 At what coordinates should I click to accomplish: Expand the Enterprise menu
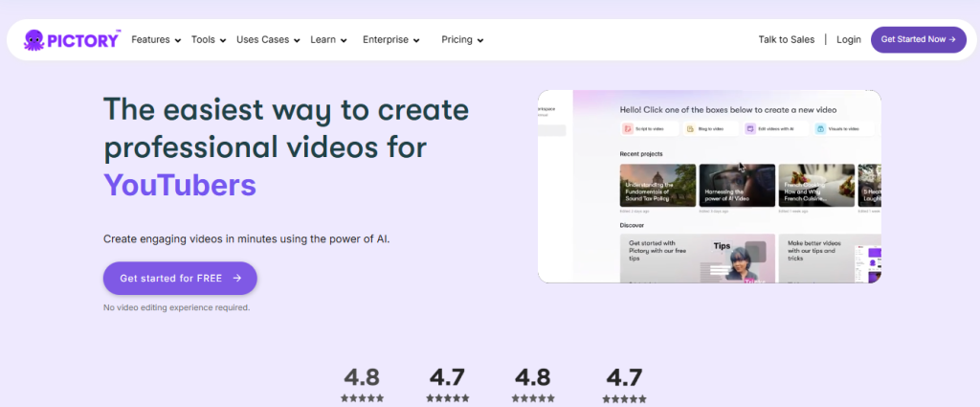point(391,40)
